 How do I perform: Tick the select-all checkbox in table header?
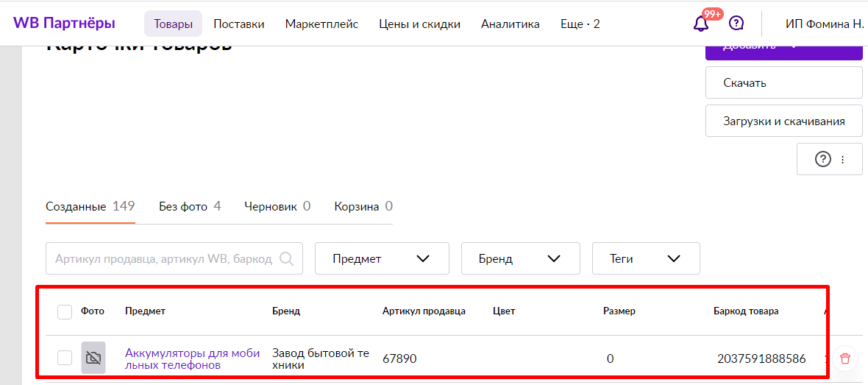(65, 312)
